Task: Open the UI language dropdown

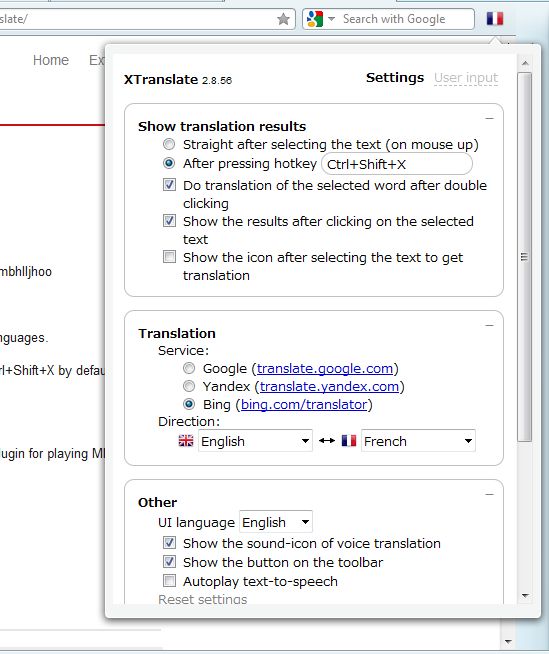Action: click(276, 522)
